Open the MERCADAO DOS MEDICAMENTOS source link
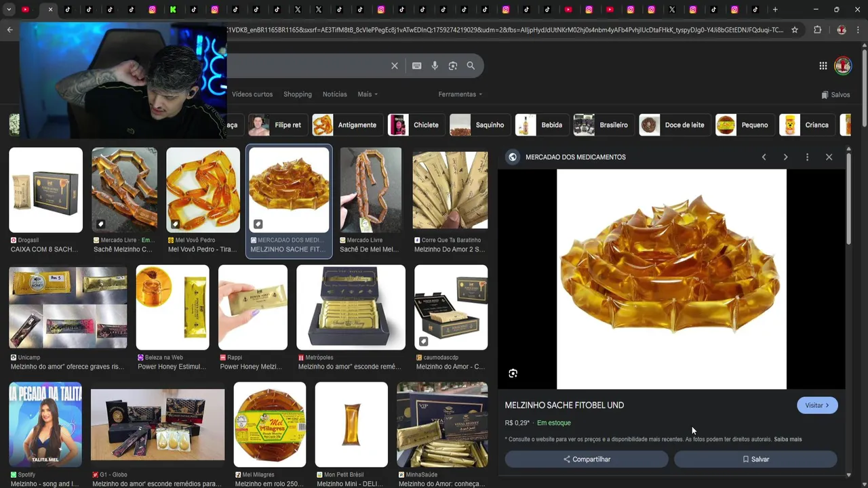Image resolution: width=868 pixels, height=488 pixels. pos(575,157)
